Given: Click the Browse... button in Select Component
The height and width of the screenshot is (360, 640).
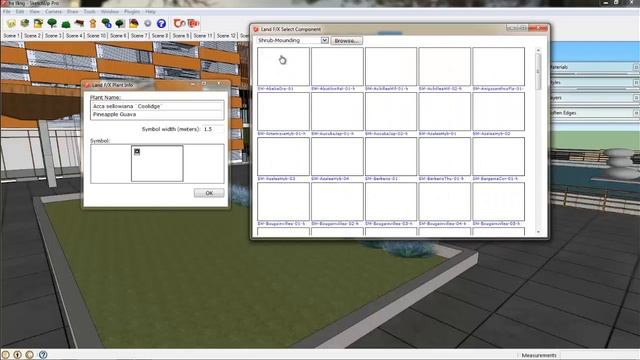Looking at the screenshot, I should 347,41.
